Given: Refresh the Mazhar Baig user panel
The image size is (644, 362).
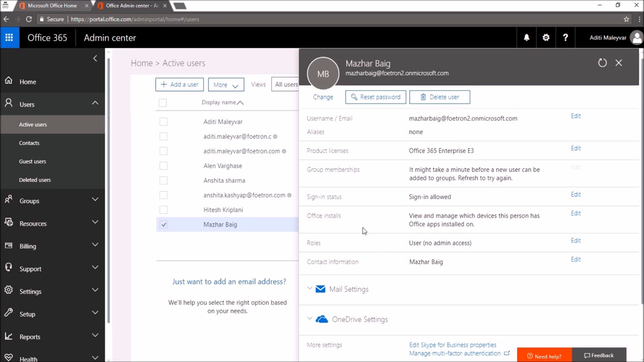Looking at the screenshot, I should 602,63.
